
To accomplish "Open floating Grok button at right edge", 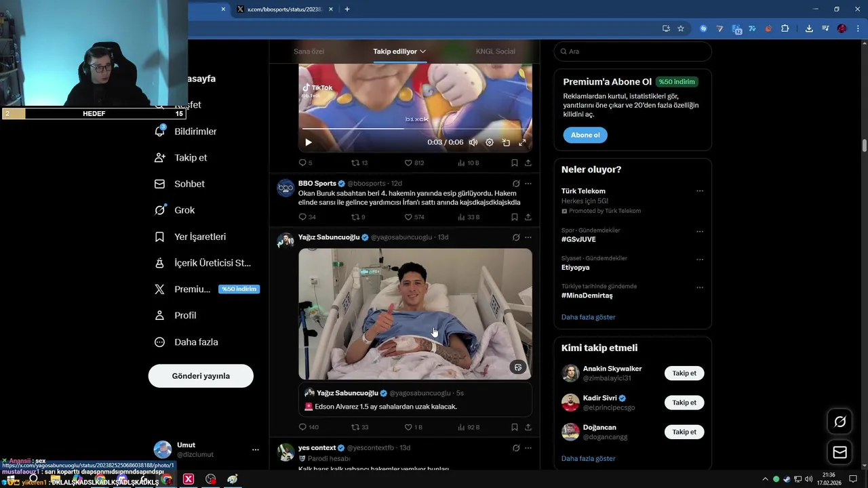I will 840,422.
